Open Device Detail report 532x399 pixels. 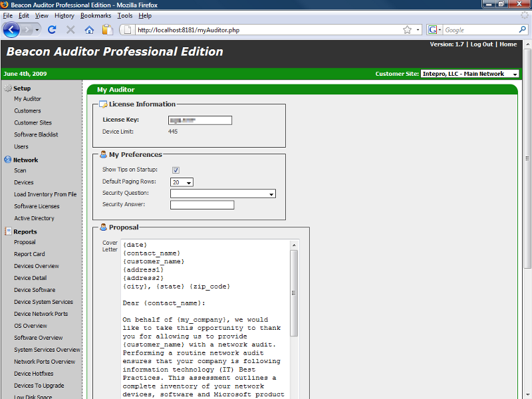point(30,278)
